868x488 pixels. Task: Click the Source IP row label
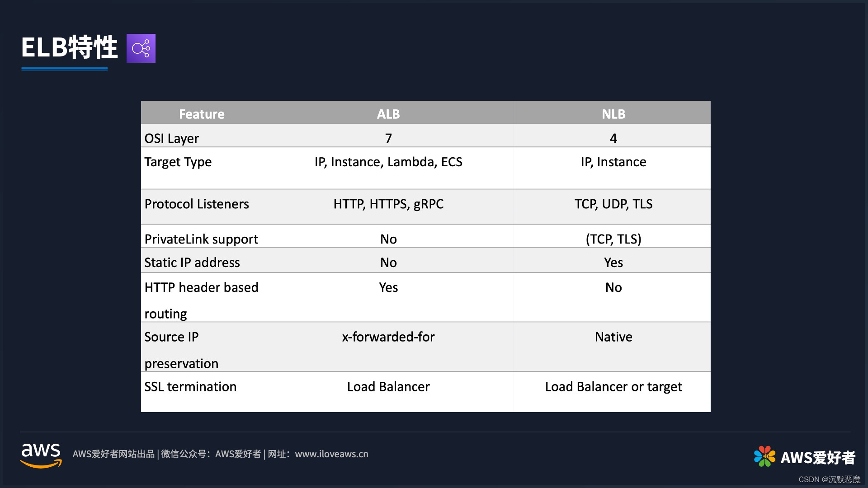171,337
